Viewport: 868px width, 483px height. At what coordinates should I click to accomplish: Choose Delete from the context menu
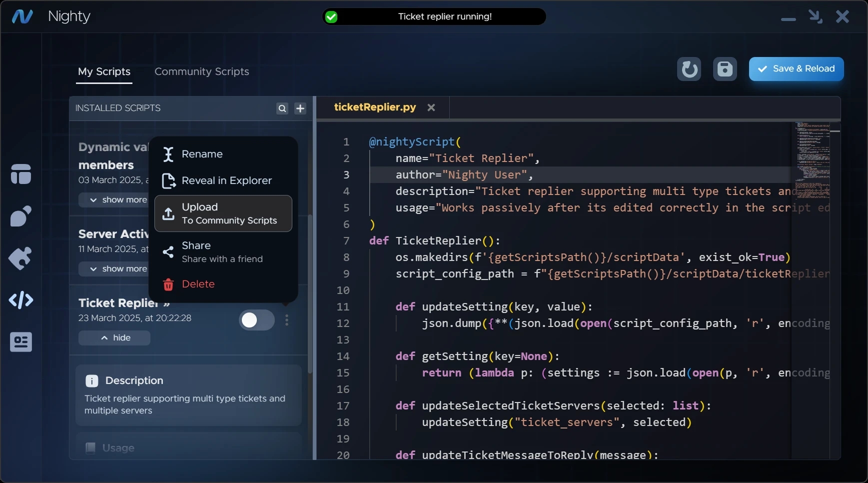[223, 284]
